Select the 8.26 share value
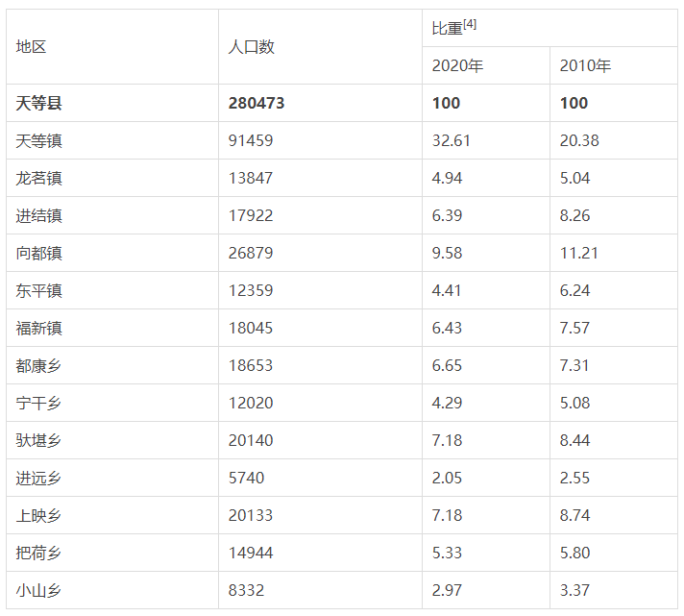The height and width of the screenshot is (616, 684). [574, 216]
